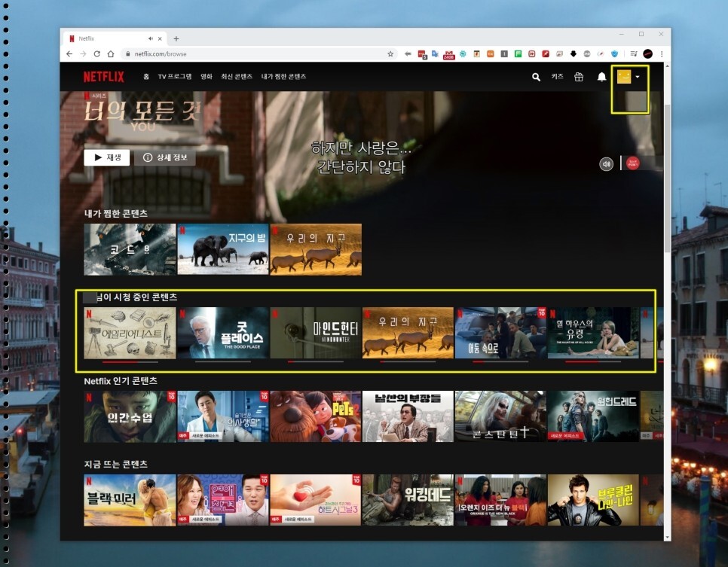This screenshot has width=728, height=567.
Task: Click the red fast-forward extension icon
Action: pyautogui.click(x=531, y=53)
